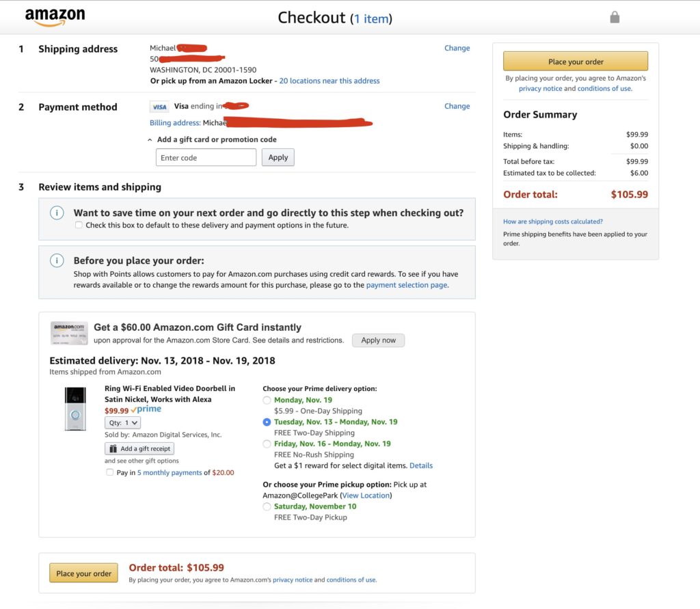This screenshot has width=700, height=609.
Task: Click the Amazon Store Card image
Action: (x=69, y=334)
